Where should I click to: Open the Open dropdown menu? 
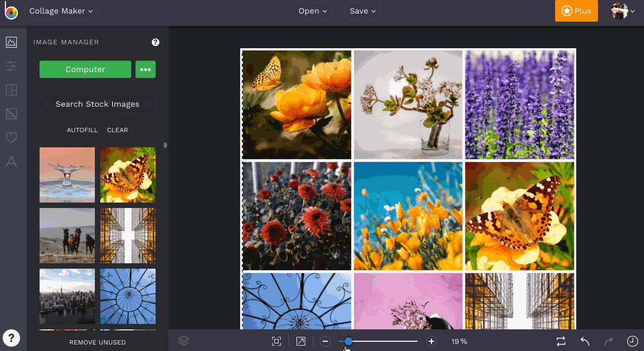(x=313, y=11)
